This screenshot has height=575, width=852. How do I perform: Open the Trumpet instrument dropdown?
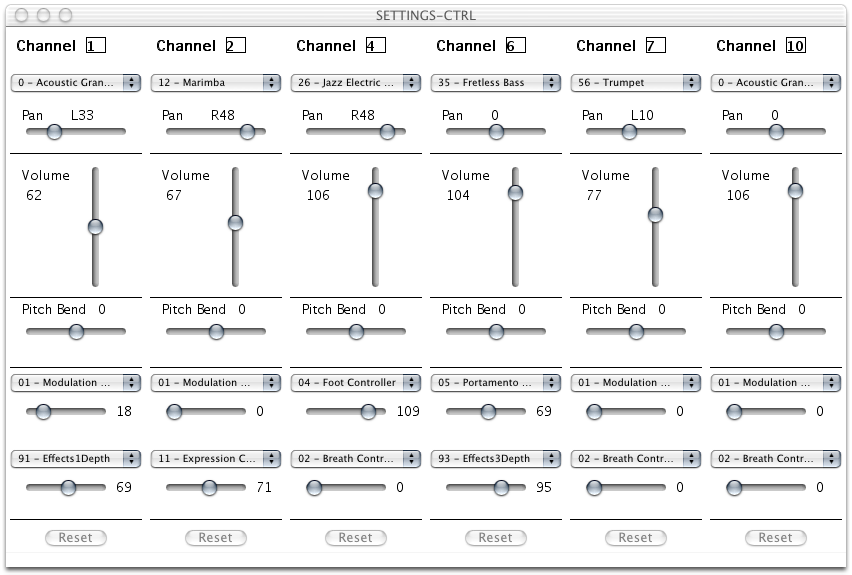click(636, 83)
